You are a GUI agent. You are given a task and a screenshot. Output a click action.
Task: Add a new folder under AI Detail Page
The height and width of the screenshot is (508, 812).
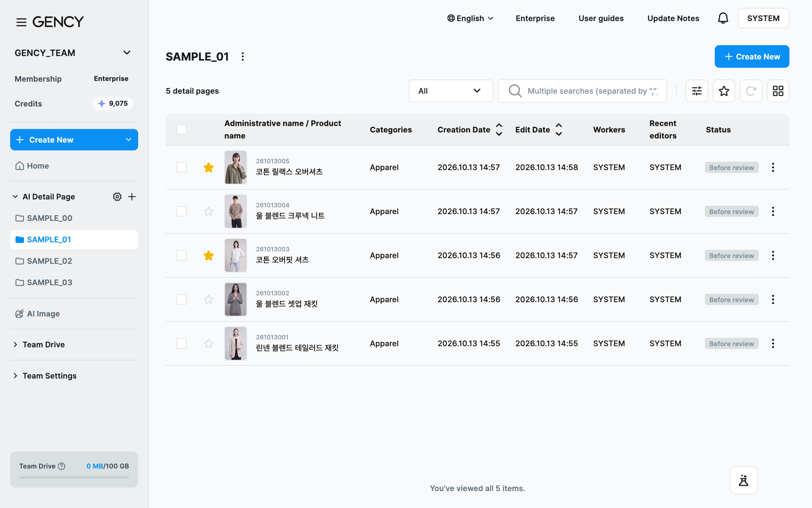point(132,197)
